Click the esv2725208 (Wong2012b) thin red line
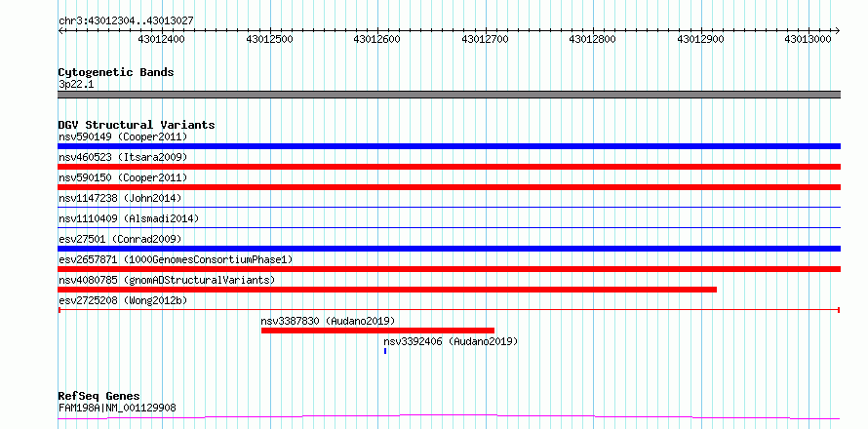868x429 pixels. (449, 310)
